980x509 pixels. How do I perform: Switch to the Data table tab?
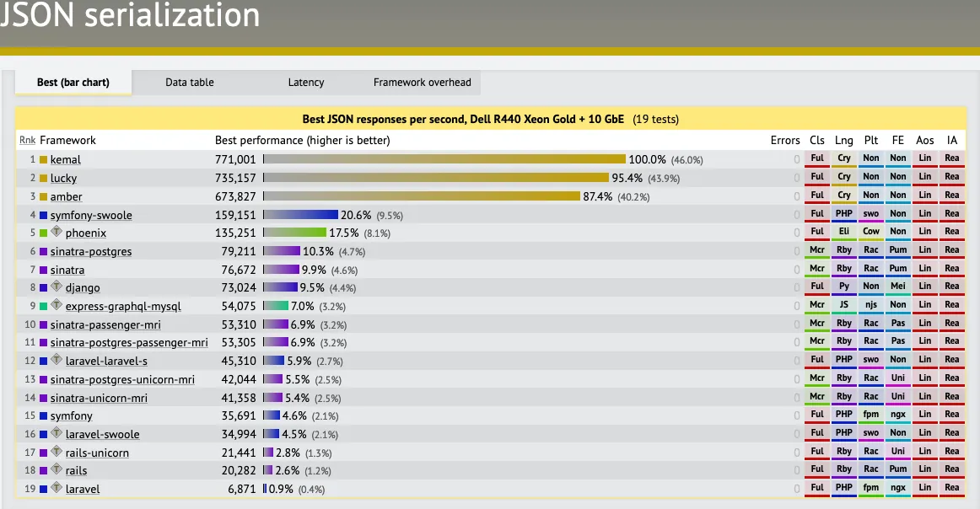189,82
